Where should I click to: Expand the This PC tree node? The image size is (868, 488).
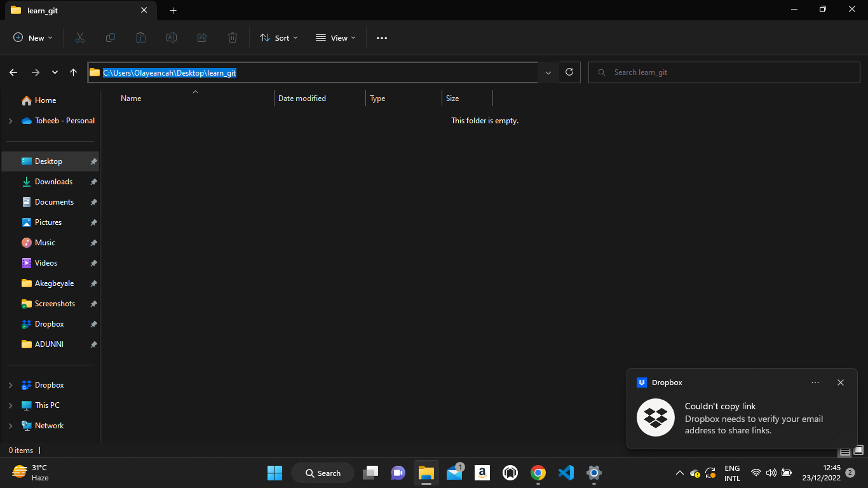(10, 405)
